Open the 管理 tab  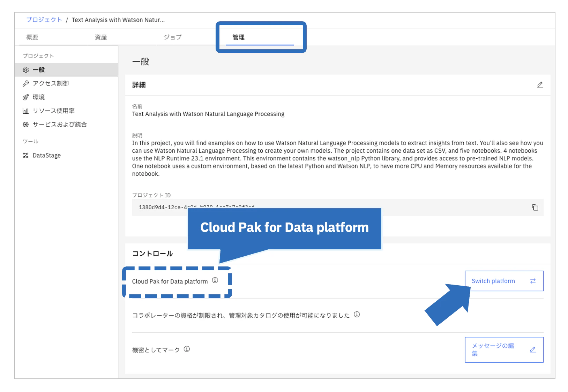pyautogui.click(x=260, y=37)
